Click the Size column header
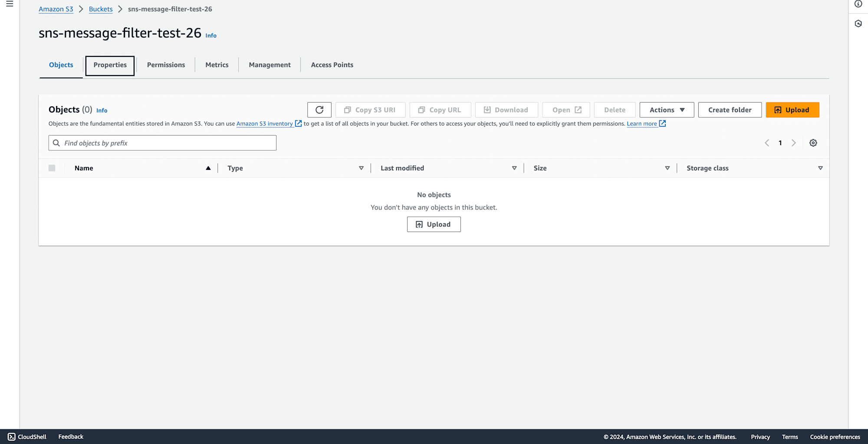Image resolution: width=868 pixels, height=444 pixels. pos(540,168)
